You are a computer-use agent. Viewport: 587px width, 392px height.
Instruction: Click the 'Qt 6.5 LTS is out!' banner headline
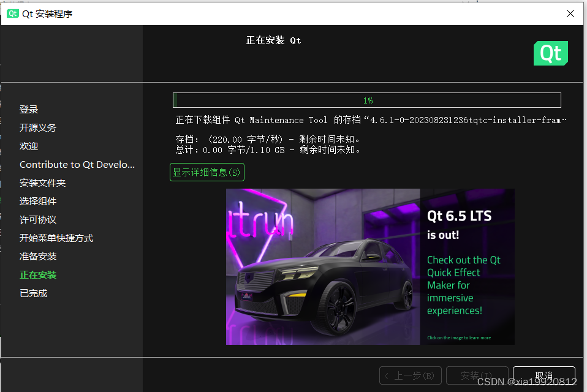(460, 225)
